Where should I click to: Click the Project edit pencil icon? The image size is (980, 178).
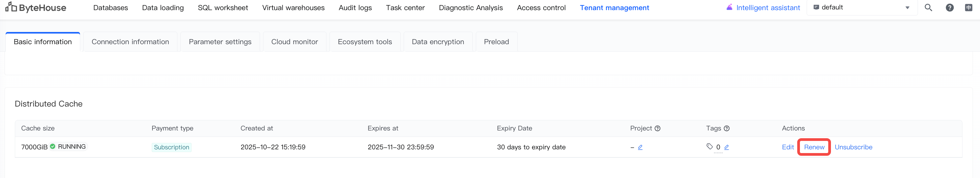click(640, 147)
